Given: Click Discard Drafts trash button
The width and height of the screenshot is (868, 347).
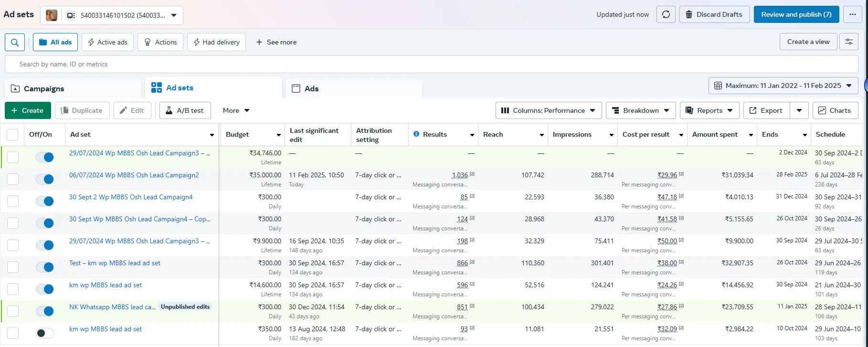Looking at the screenshot, I should click(714, 15).
